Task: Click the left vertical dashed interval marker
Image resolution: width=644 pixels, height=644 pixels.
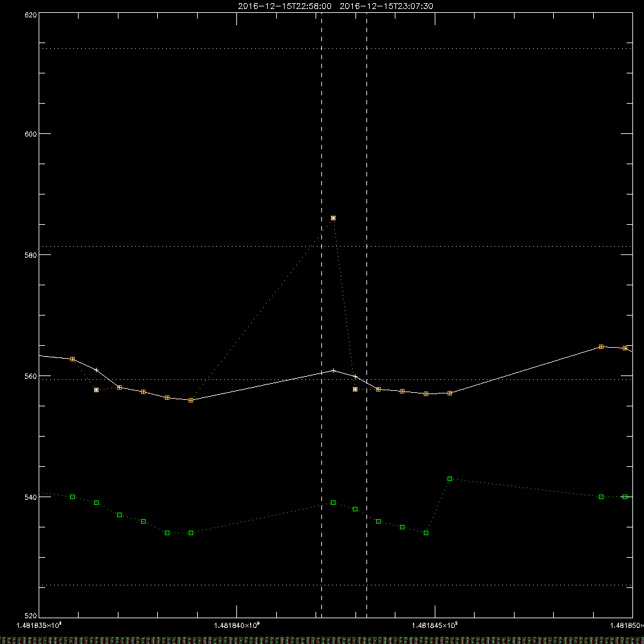Action: pos(321,315)
